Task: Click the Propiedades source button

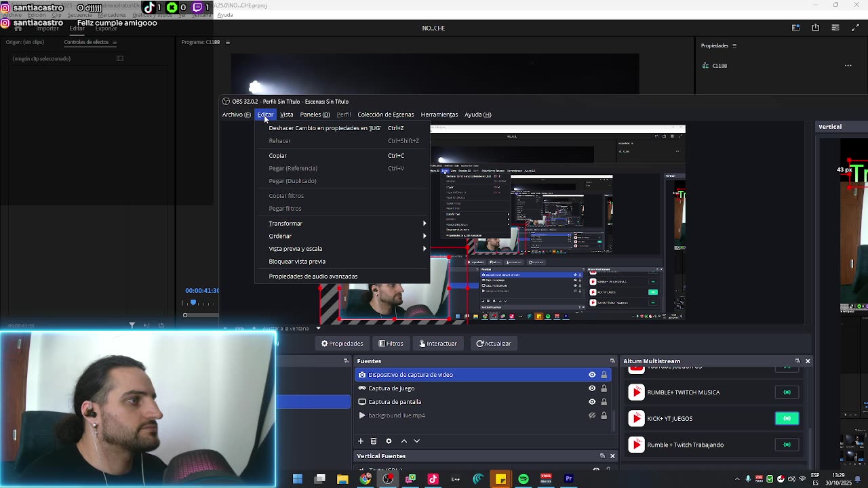Action: 342,344
